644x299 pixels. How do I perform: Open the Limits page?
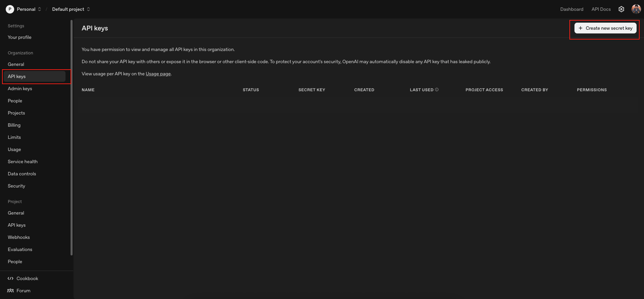[14, 137]
